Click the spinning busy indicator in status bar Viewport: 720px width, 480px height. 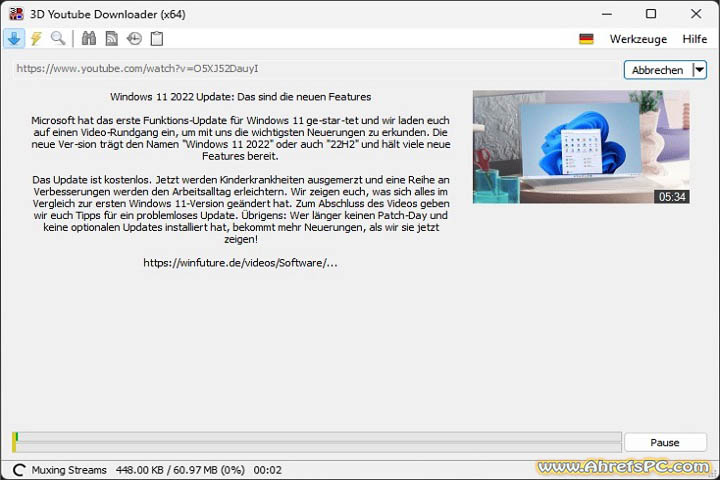[19, 470]
